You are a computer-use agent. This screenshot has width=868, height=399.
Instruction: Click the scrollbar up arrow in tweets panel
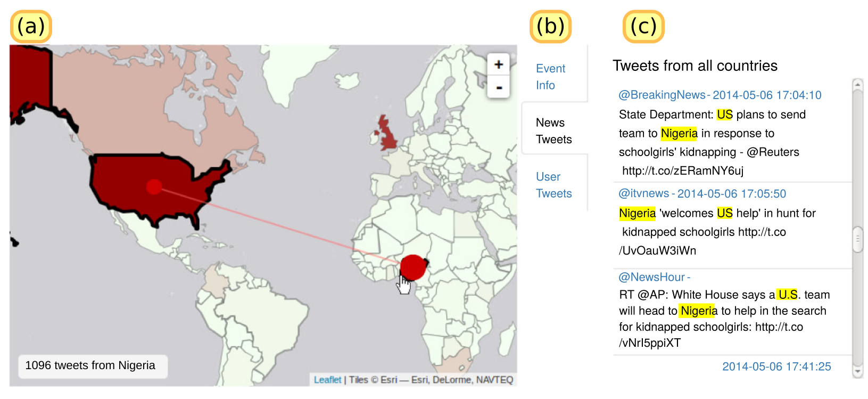coord(857,84)
